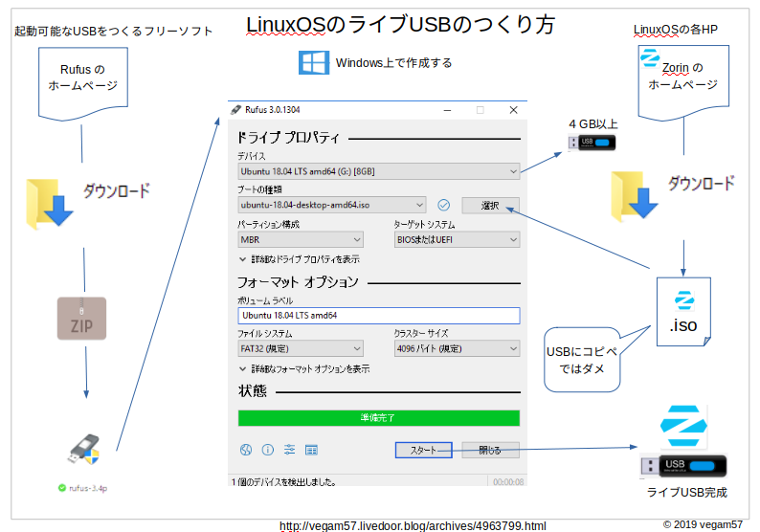Open the blog URL at the bottom
Image resolution: width=760 pixels, height=532 pixels.
(x=413, y=526)
